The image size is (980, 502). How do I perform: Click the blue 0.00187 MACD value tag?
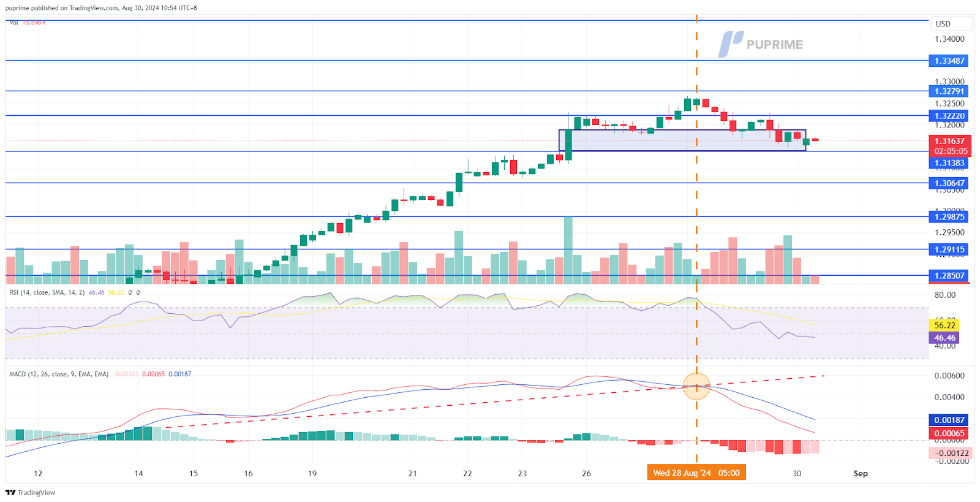(x=949, y=420)
